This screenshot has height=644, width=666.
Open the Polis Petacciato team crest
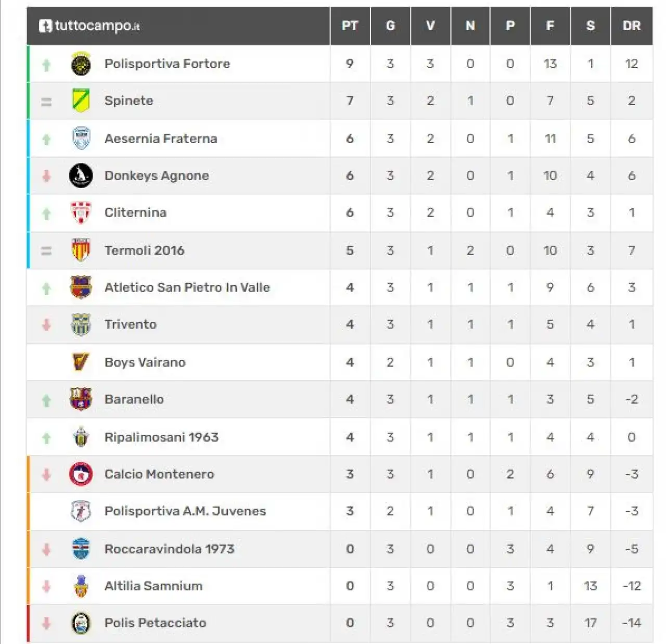[81, 623]
